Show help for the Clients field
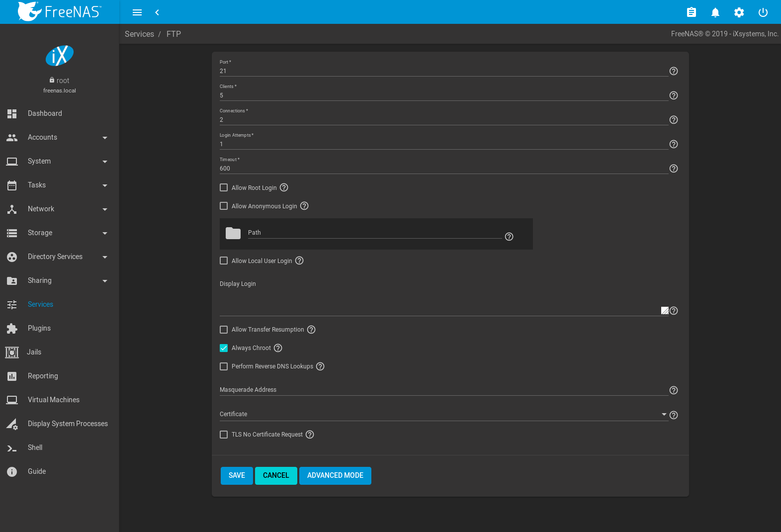Image resolution: width=781 pixels, height=532 pixels. [674, 95]
